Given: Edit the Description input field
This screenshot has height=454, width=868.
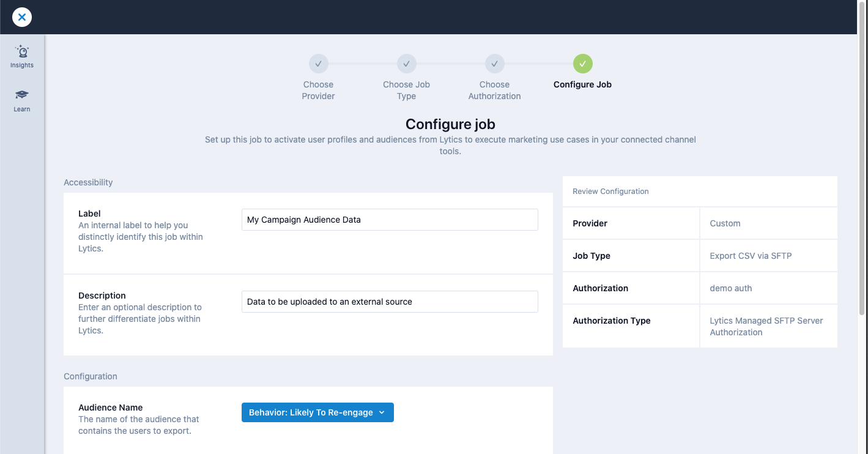Looking at the screenshot, I should tap(390, 301).
